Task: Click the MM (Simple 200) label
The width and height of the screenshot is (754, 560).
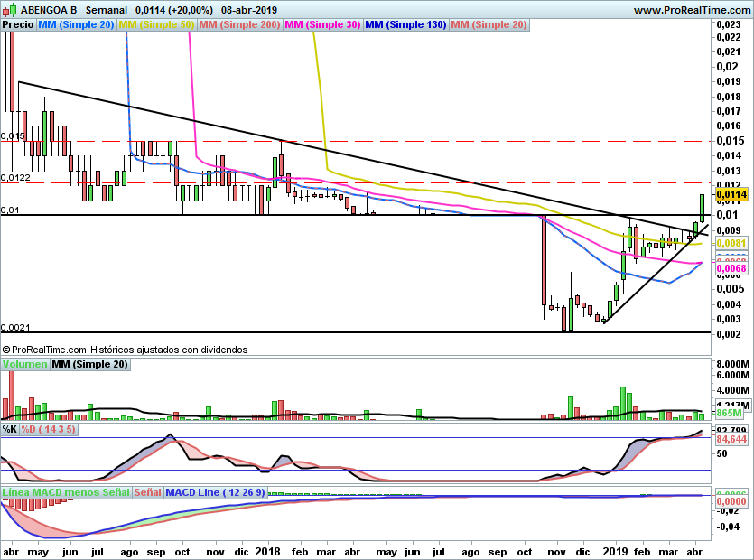Action: pyautogui.click(x=239, y=24)
